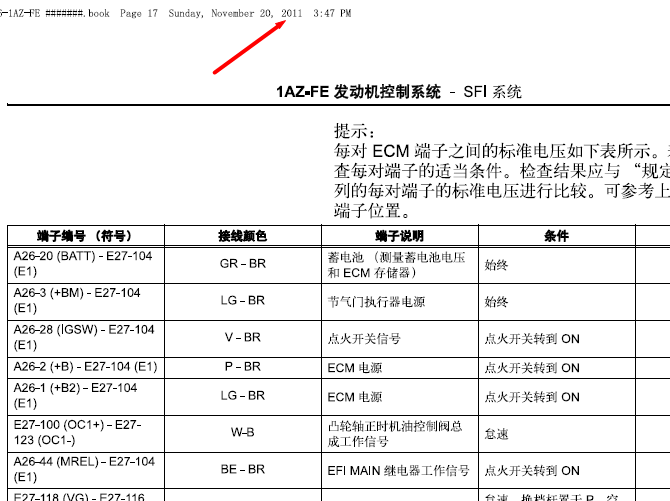
Task: Click the '3:47 PM' timestamp in header
Action: point(332,13)
